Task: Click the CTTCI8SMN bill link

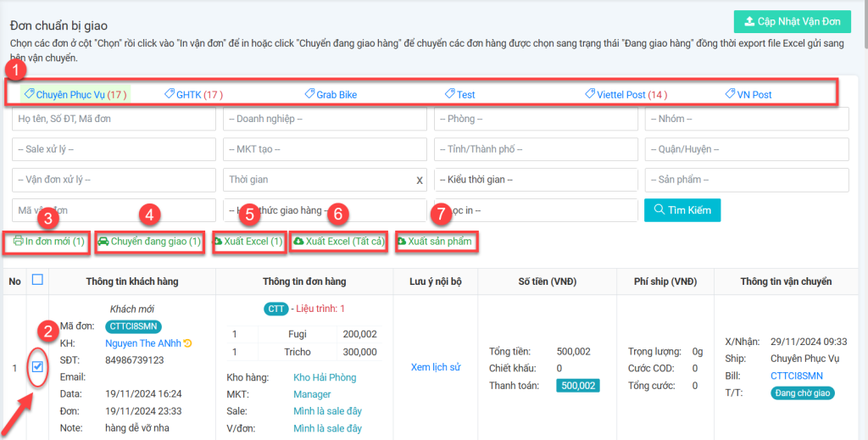Action: [x=796, y=376]
